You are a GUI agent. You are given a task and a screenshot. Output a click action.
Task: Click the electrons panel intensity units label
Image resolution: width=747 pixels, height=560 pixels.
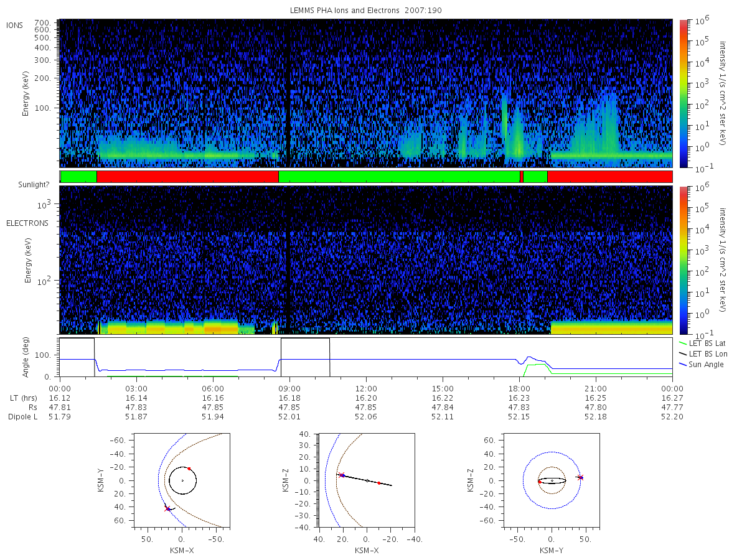pos(724,260)
